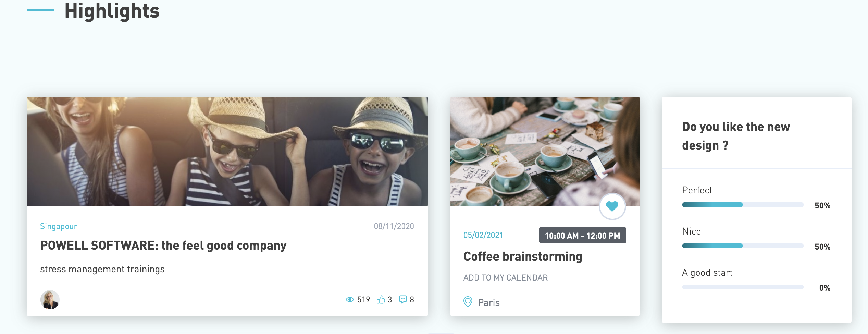
Task: Select the Nice poll answer
Action: click(x=691, y=231)
